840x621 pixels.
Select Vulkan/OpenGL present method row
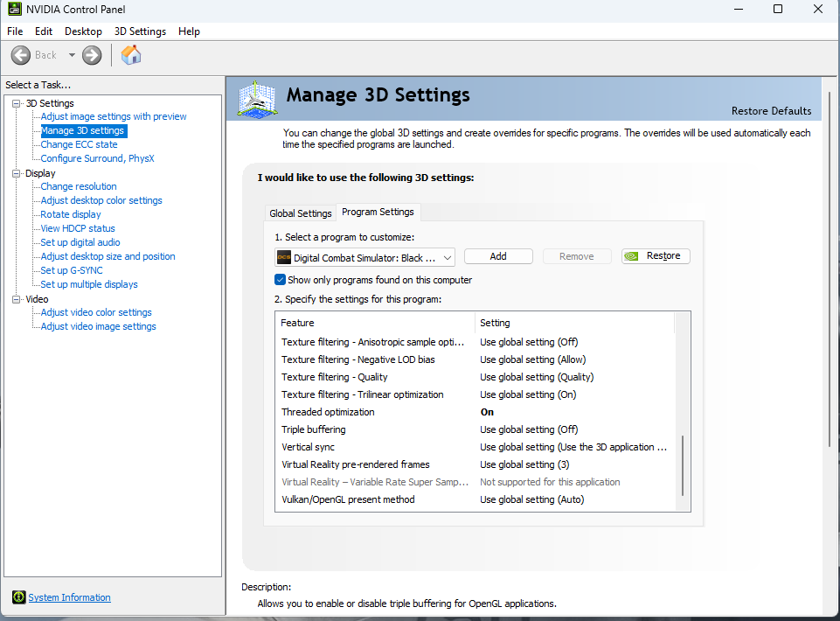[x=476, y=499]
